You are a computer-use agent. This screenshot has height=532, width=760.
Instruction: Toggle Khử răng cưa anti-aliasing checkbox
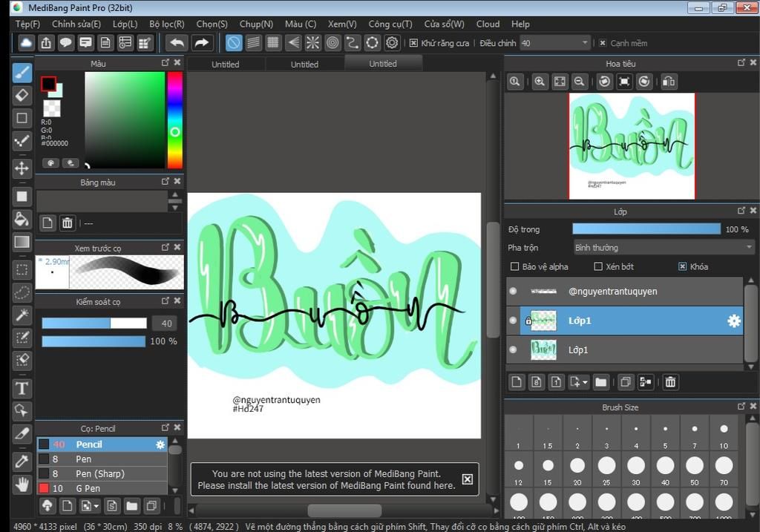point(413,43)
